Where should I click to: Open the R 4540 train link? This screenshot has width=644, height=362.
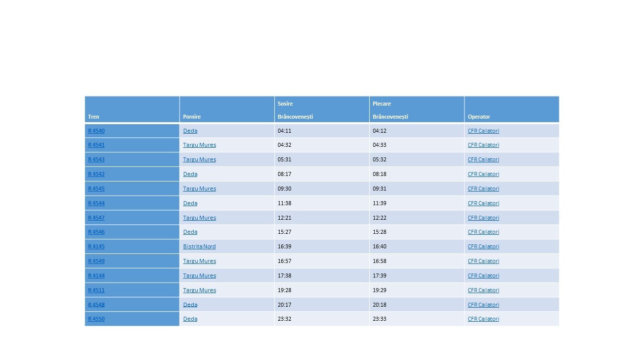tap(96, 131)
